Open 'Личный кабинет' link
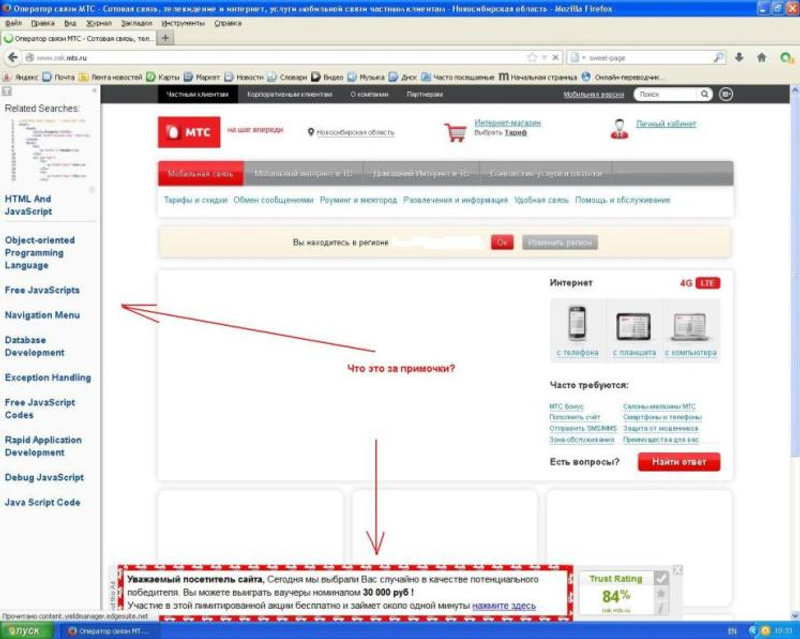The width and height of the screenshot is (800, 639). (x=666, y=124)
